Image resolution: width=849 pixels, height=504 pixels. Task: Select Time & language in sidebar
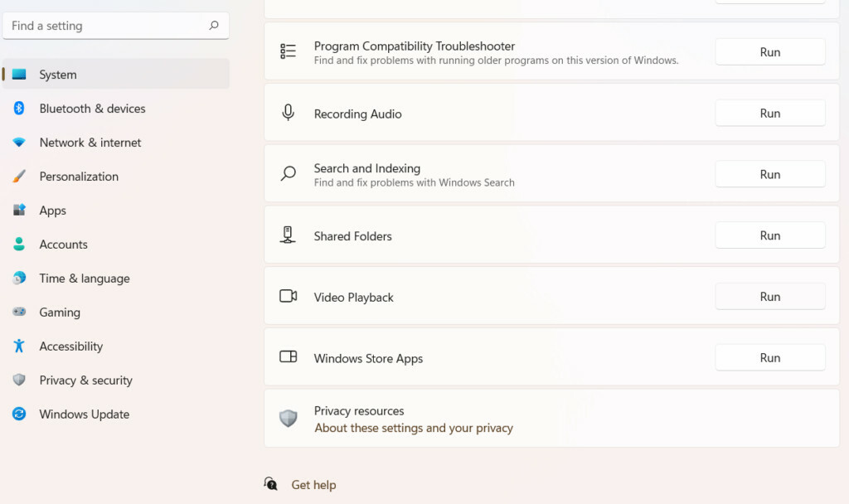coord(84,279)
